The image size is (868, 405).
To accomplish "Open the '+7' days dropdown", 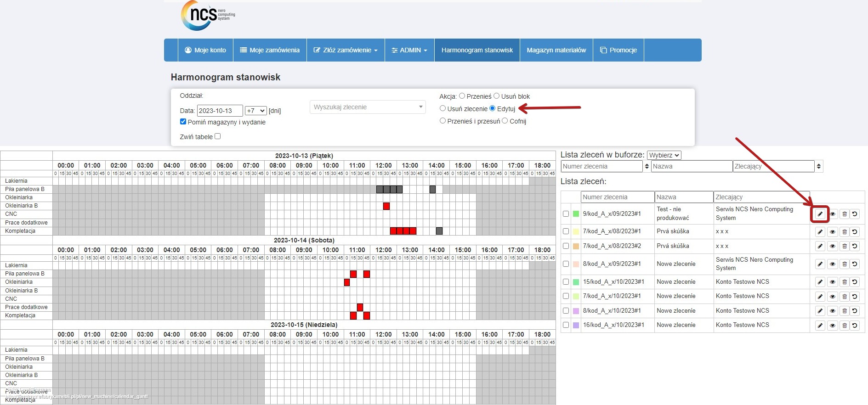I will click(x=255, y=111).
